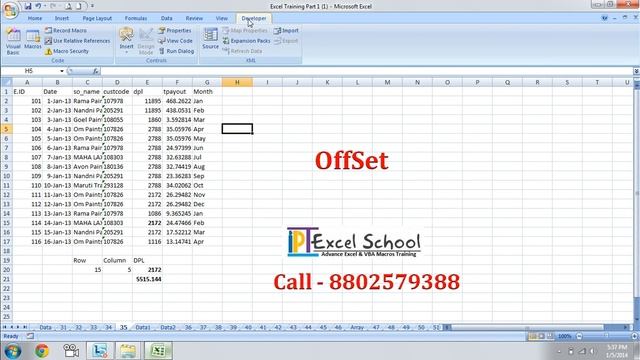This screenshot has height=360, width=640.
Task: Click the XML Export button
Action: coord(286,41)
